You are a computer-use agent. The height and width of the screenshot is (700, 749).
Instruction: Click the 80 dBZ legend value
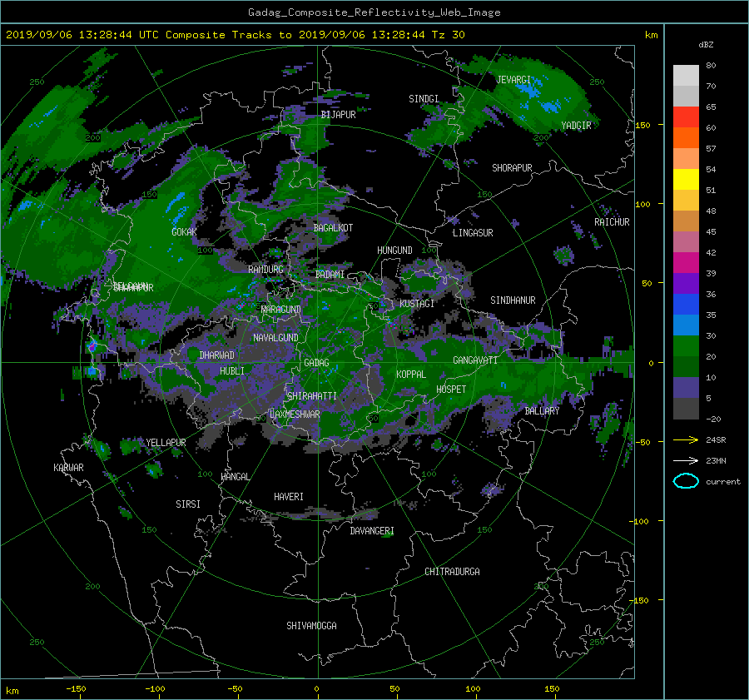point(711,65)
